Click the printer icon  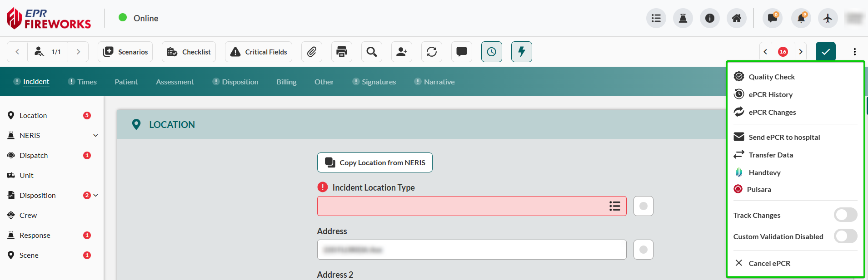tap(342, 52)
